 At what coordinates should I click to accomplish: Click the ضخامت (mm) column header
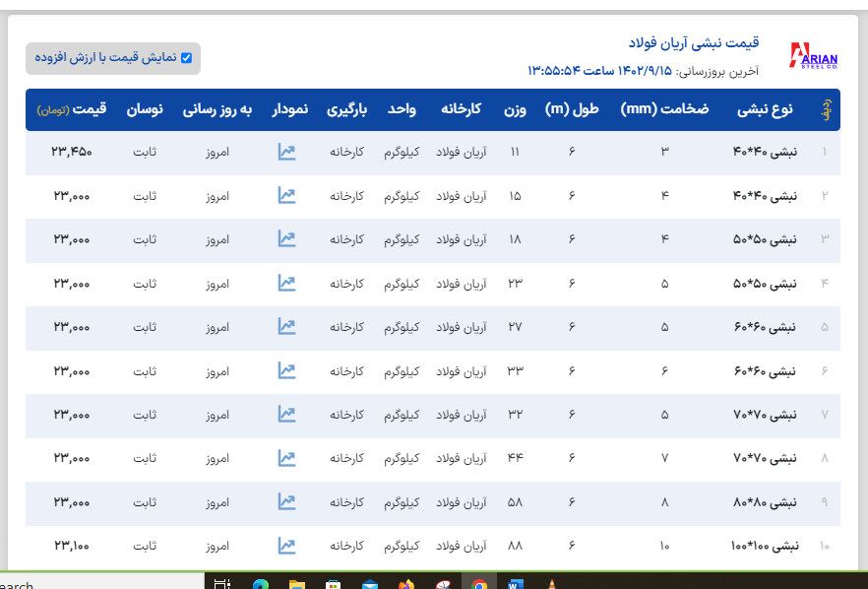pos(664,109)
